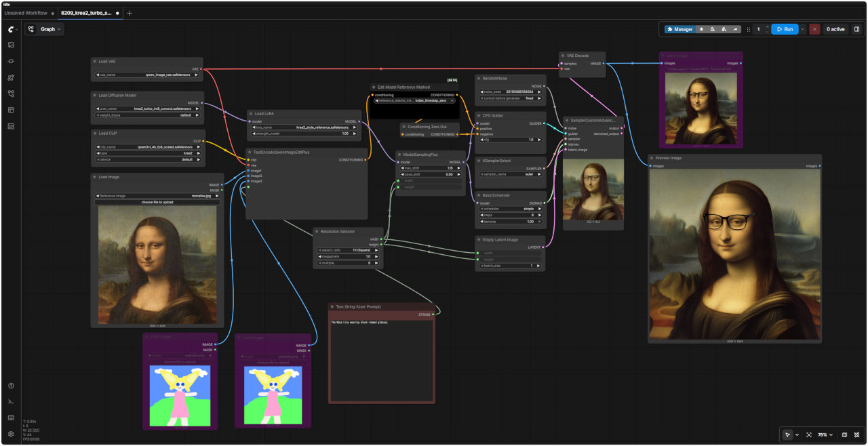Image resolution: width=868 pixels, height=446 pixels.
Task: Collapse the RandomNoise node dot
Action: [x=477, y=79]
